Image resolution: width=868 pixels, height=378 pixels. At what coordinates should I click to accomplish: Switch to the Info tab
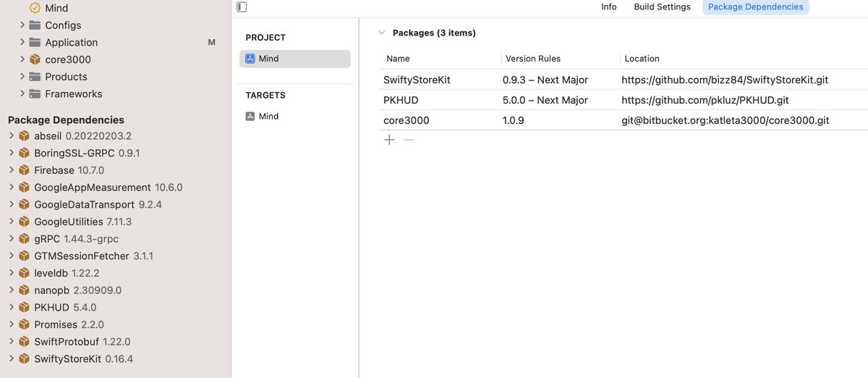tap(609, 7)
